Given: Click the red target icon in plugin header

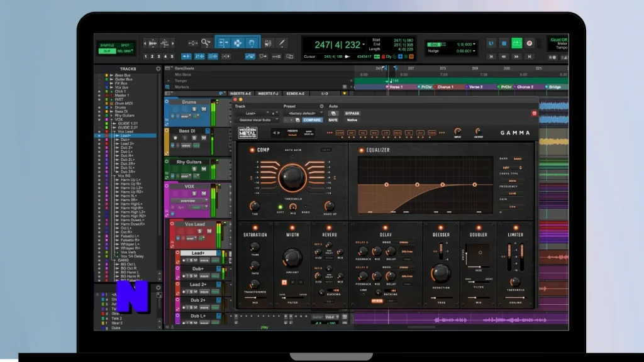Looking at the screenshot, I should coord(534,113).
